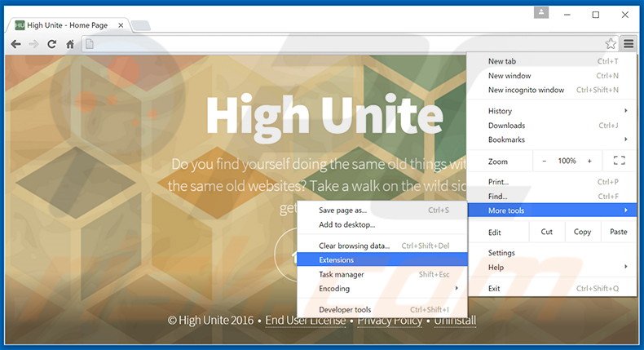The height and width of the screenshot is (350, 644).
Task: Expand the More tools submenu
Action: 552,210
